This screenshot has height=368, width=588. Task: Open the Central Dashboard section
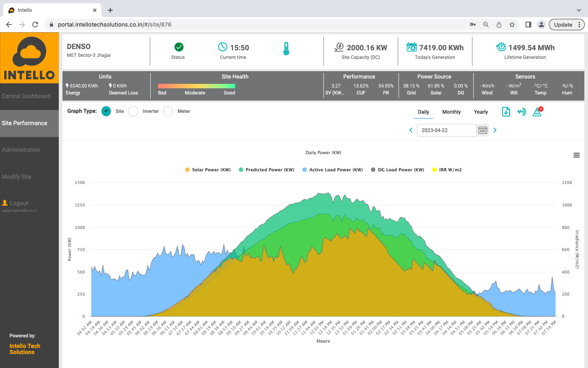tap(27, 96)
